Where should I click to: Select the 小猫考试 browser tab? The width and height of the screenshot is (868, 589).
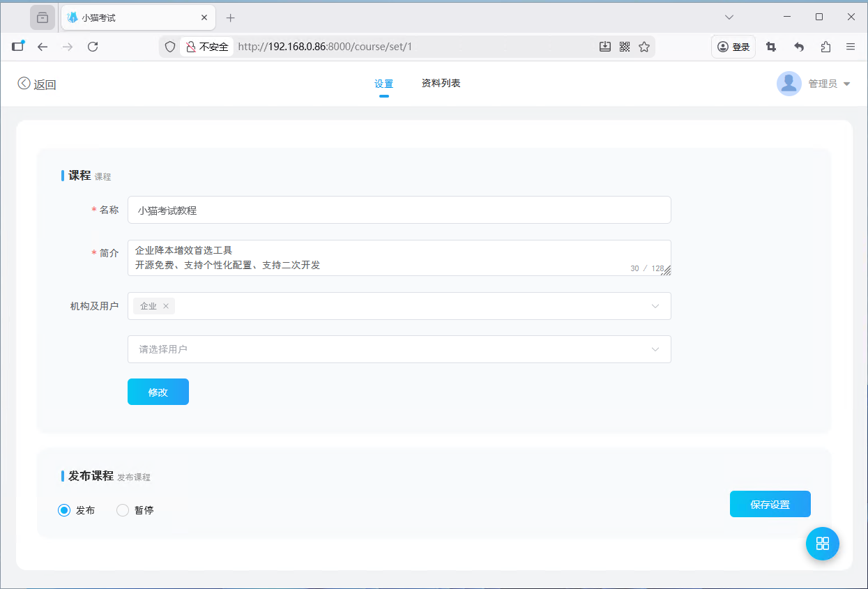(x=137, y=17)
